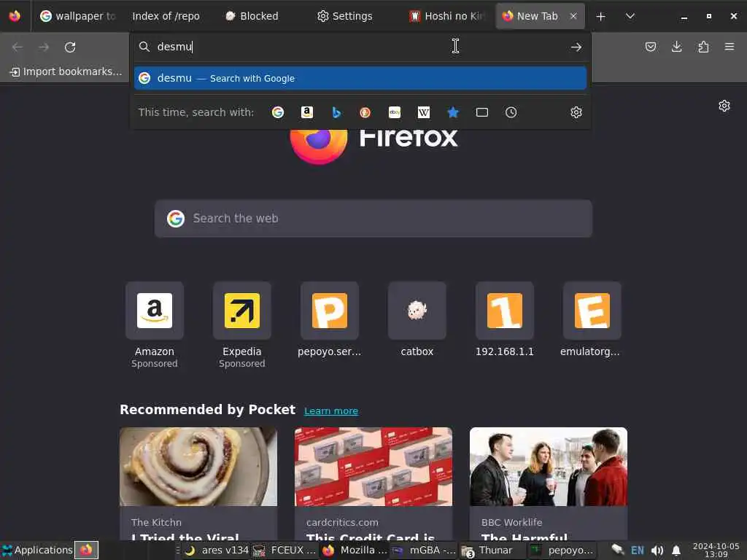The width and height of the screenshot is (747, 560).
Task: Switch to the Index of /repo tab
Action: (166, 16)
